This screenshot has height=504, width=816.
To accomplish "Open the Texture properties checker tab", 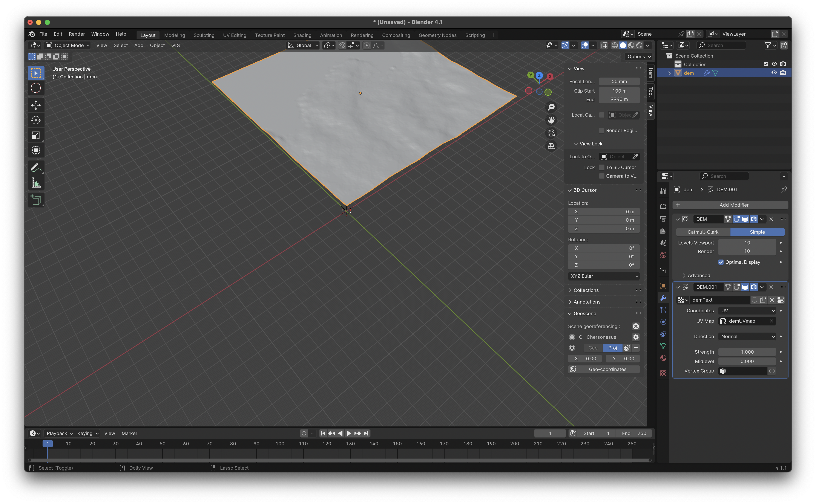I will pyautogui.click(x=663, y=373).
